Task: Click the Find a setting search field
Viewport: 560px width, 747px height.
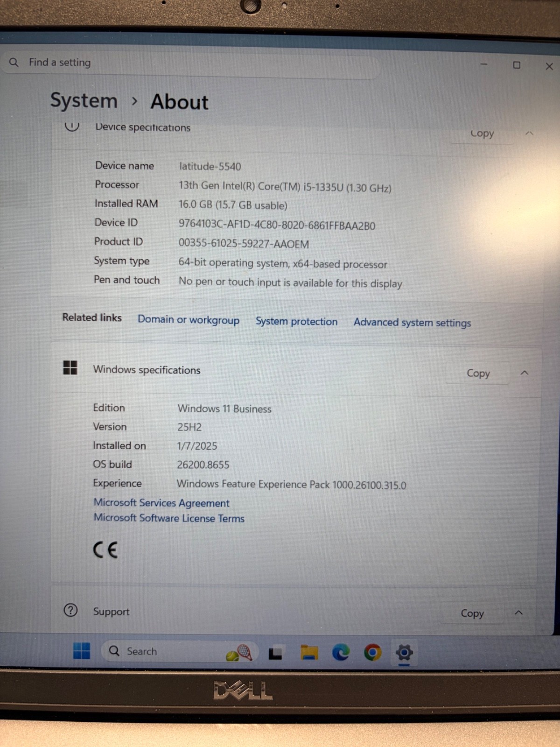Action: [191, 64]
